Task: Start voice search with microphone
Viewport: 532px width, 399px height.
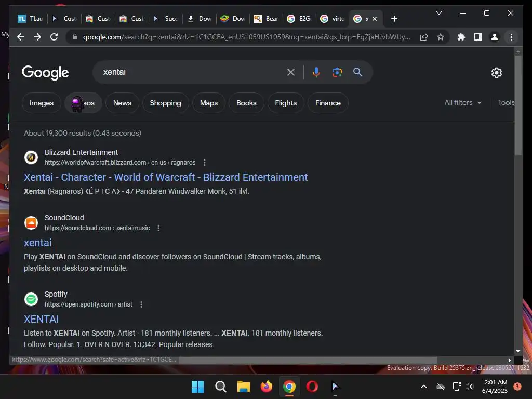Action: 316,72
